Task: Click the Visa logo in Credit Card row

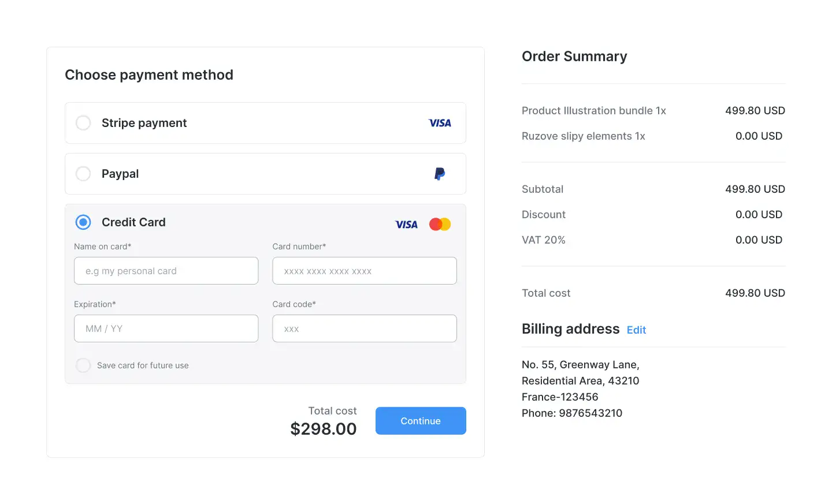Action: tap(406, 225)
